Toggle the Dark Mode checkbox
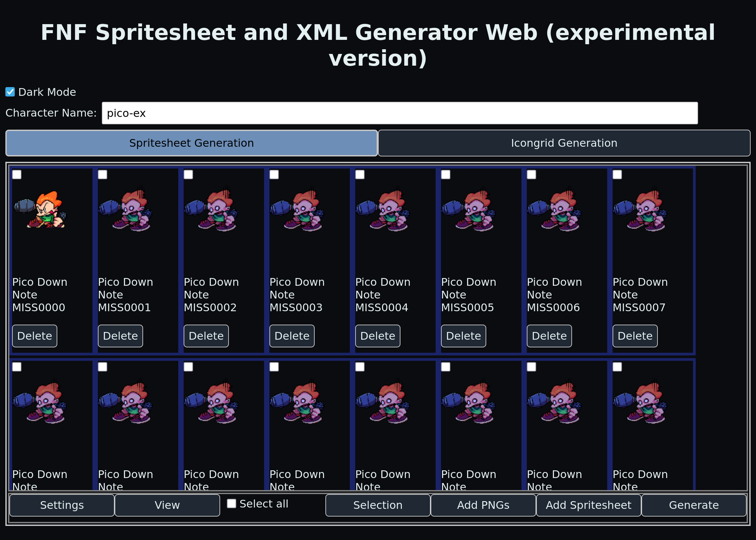Screen dimensions: 756x540 (x=10, y=92)
